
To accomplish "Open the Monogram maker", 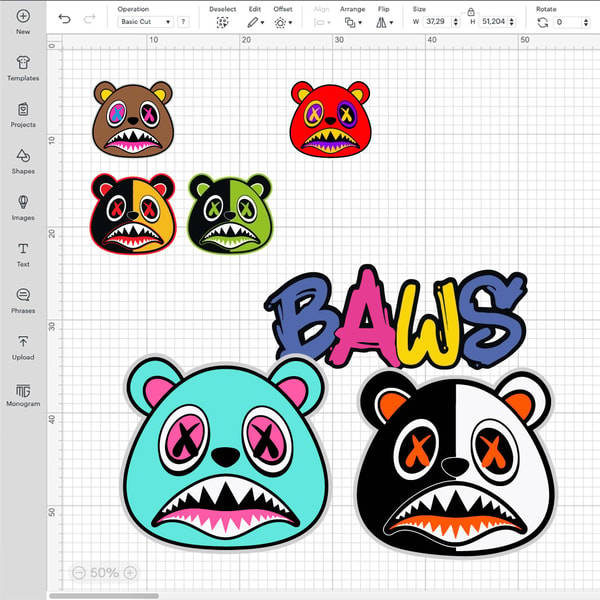I will point(23,394).
